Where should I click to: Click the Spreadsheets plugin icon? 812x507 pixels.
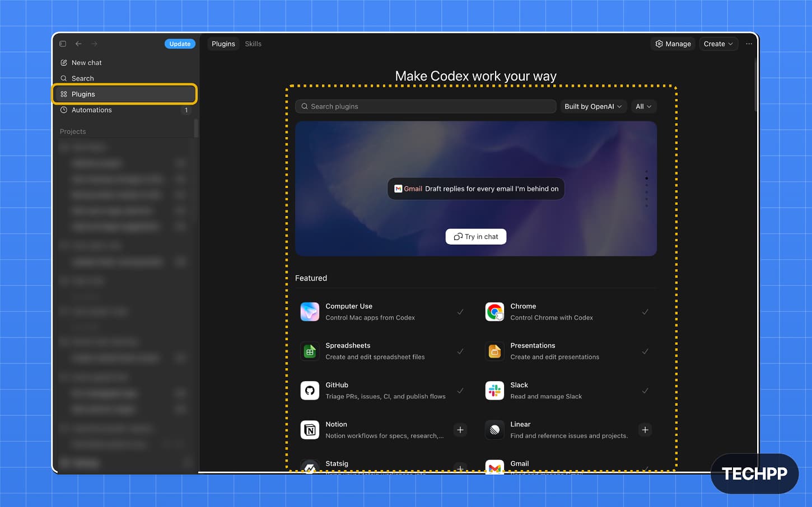(310, 351)
